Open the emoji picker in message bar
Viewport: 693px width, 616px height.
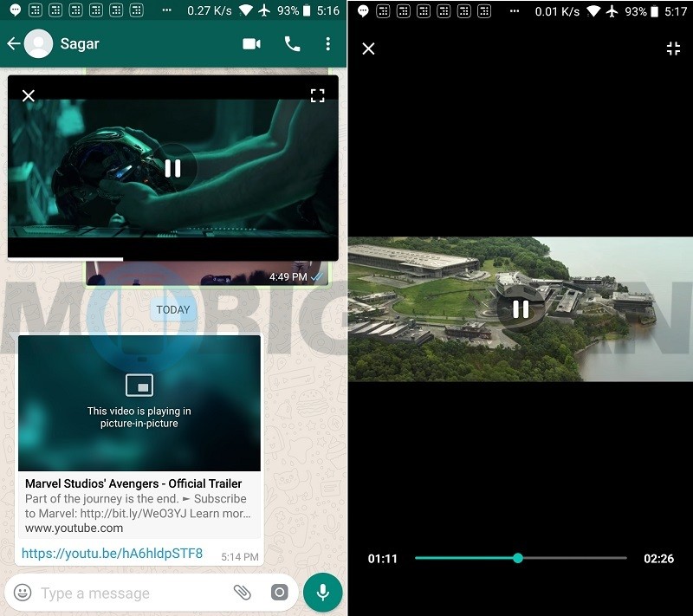23,593
